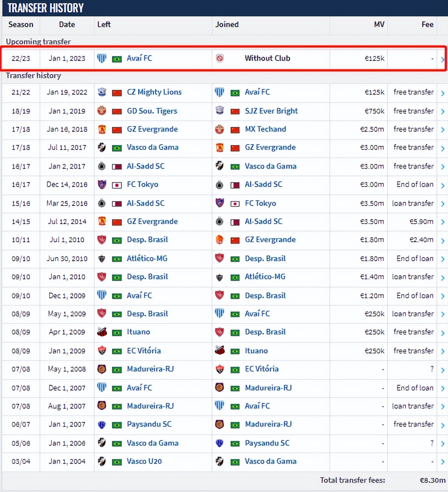This screenshot has height=492, width=448.
Task: Click the Avaí FC crest in the Jan 1, 2023 row
Action: [102, 59]
